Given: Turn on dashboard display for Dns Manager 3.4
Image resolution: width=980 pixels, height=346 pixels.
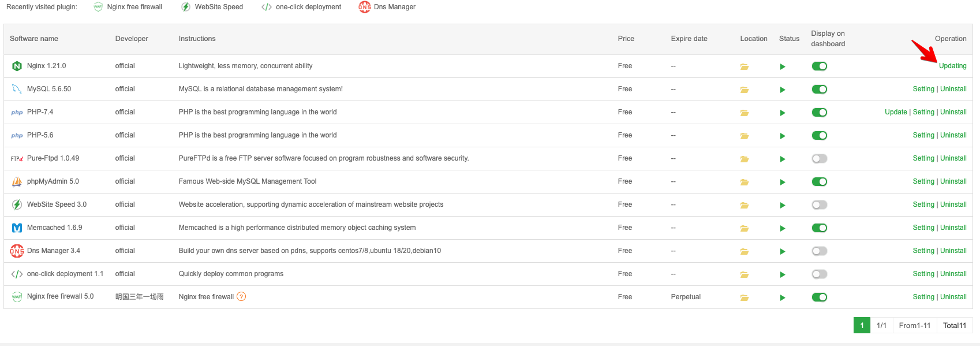Looking at the screenshot, I should (x=819, y=251).
